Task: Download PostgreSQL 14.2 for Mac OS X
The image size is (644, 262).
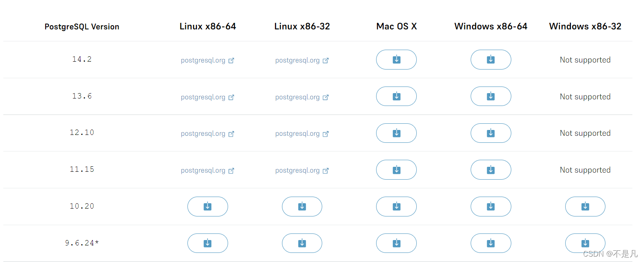Action: click(x=396, y=60)
